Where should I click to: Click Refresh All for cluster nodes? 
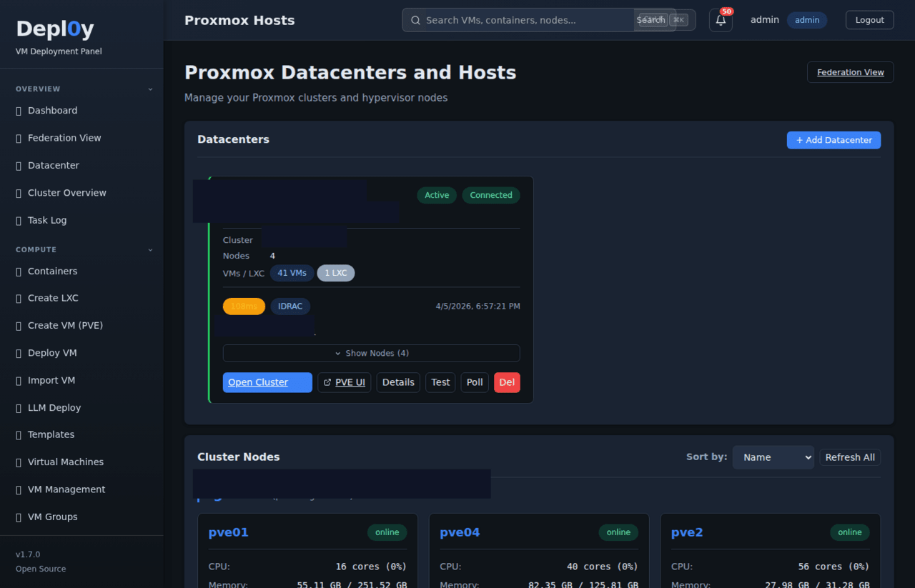tap(850, 457)
